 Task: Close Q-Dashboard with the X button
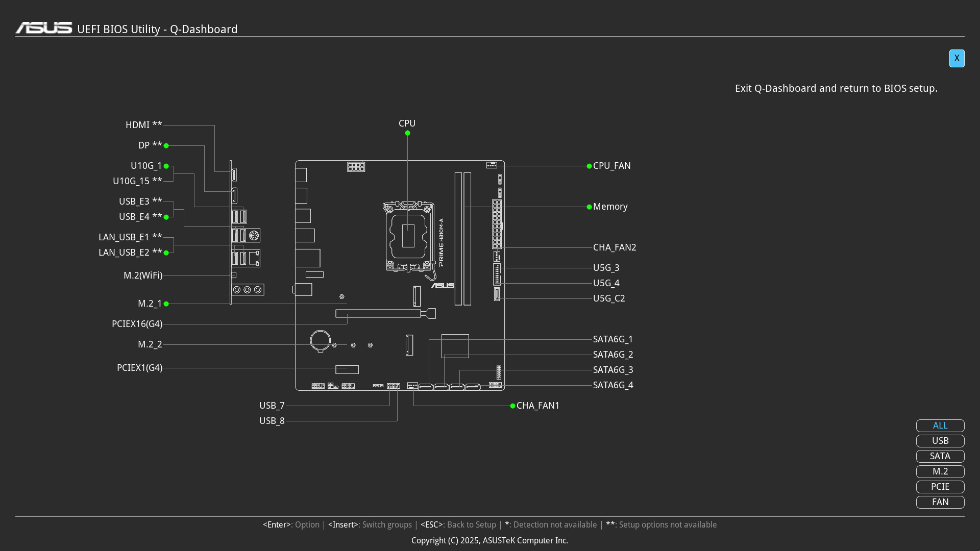click(x=957, y=58)
